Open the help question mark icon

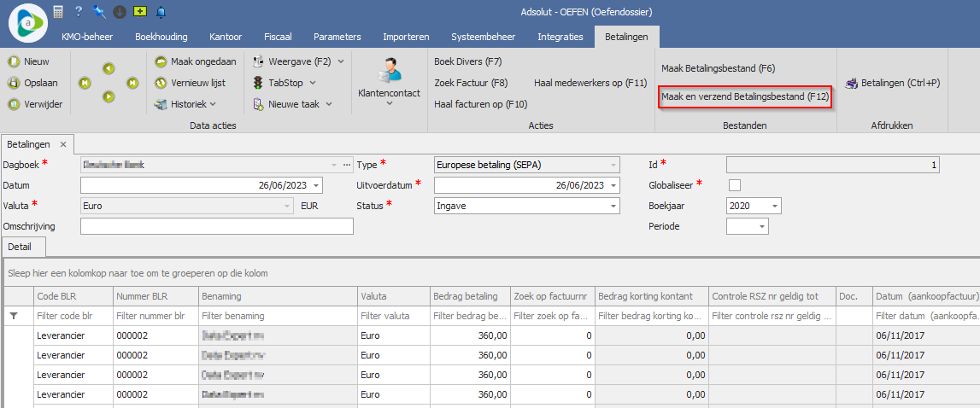[78, 11]
